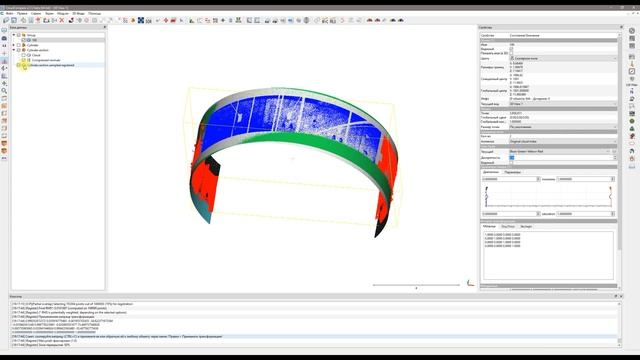640x360 pixels.
Task: Expand the Cylinder item in the DB tree
Action: click(x=14, y=45)
